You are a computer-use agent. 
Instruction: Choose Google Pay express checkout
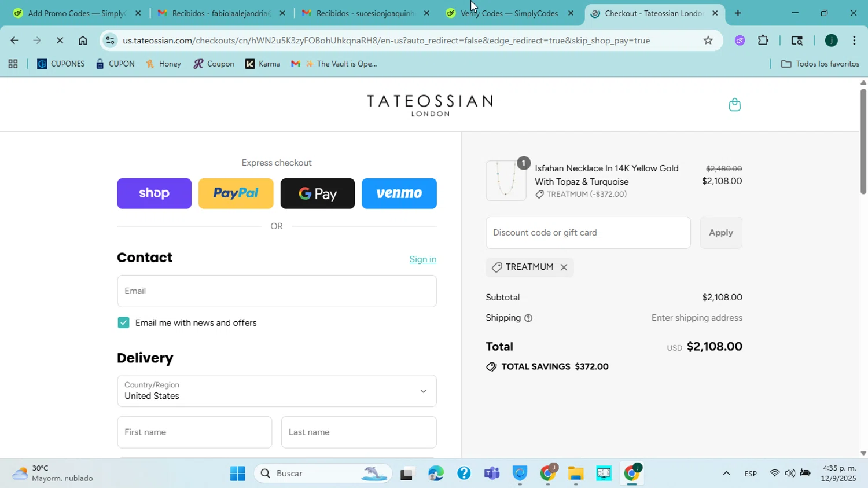click(318, 193)
